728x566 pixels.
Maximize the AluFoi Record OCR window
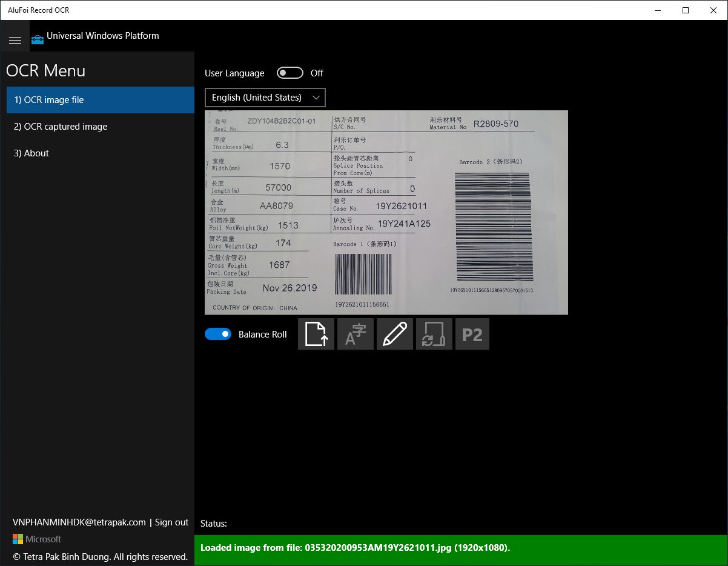click(x=686, y=10)
